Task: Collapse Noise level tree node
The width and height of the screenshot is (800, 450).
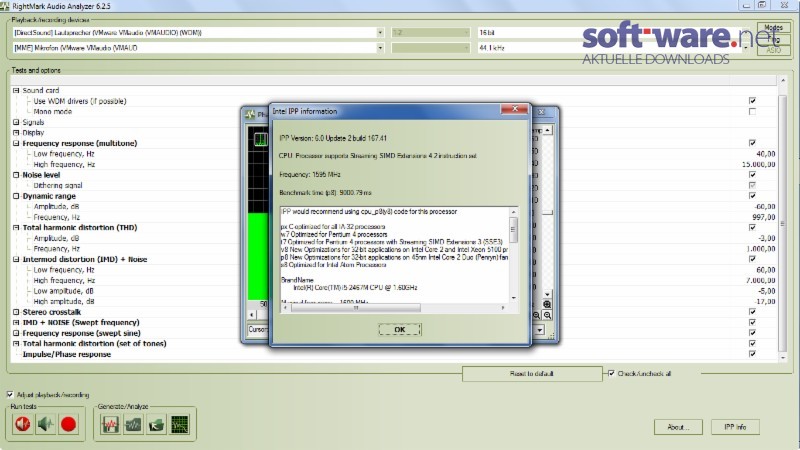Action: pos(16,175)
